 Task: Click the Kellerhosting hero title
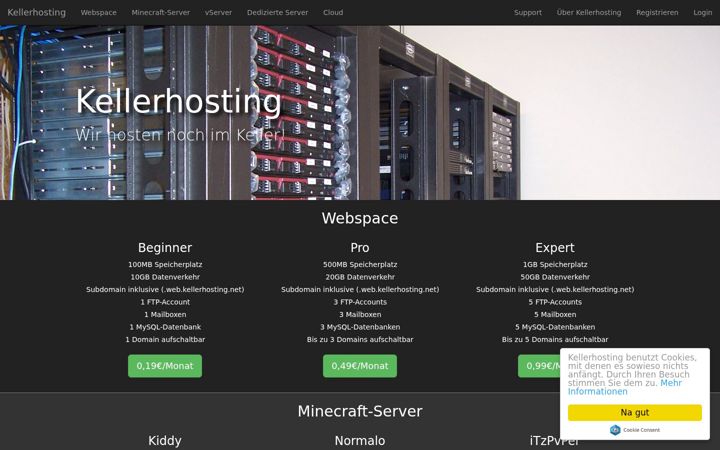click(178, 101)
